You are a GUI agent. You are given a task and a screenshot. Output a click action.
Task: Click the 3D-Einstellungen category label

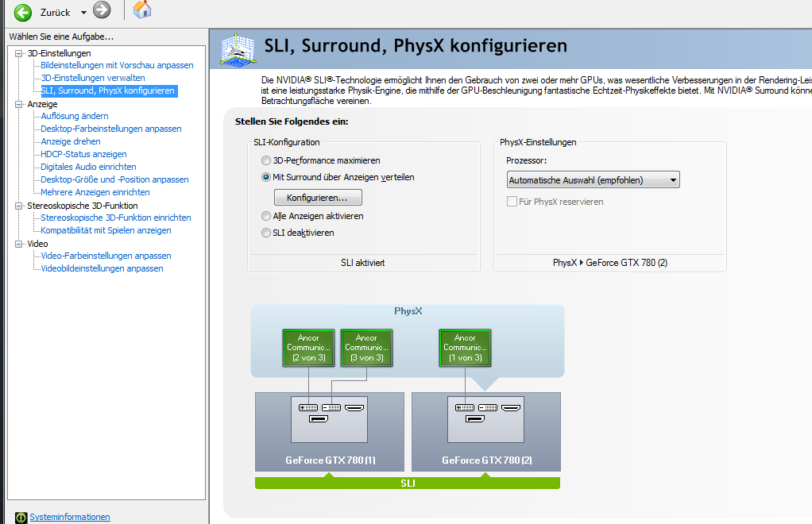click(x=59, y=53)
